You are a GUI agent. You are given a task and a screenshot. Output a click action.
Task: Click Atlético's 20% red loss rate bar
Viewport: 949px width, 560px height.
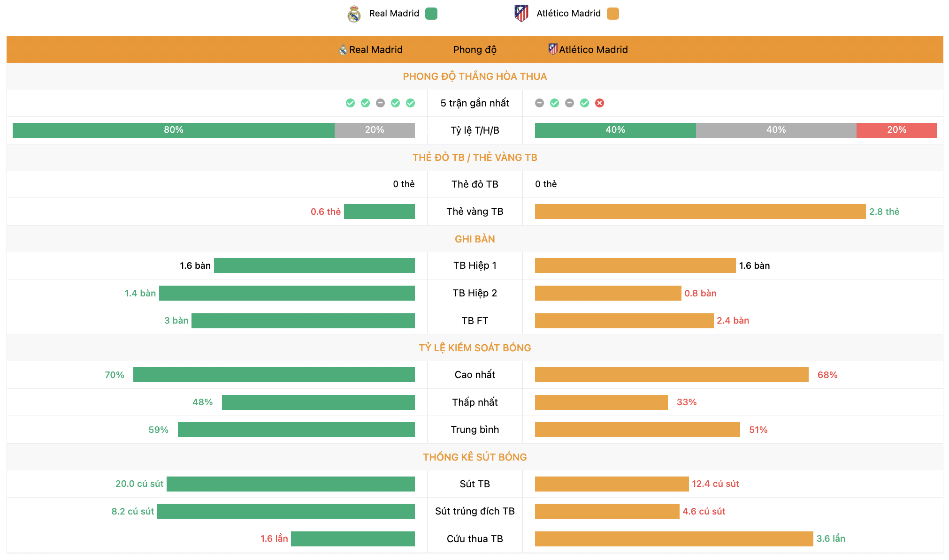click(x=897, y=130)
